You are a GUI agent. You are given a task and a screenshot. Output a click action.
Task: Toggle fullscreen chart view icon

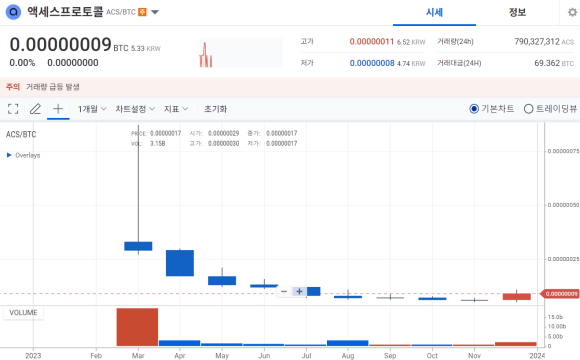13,109
